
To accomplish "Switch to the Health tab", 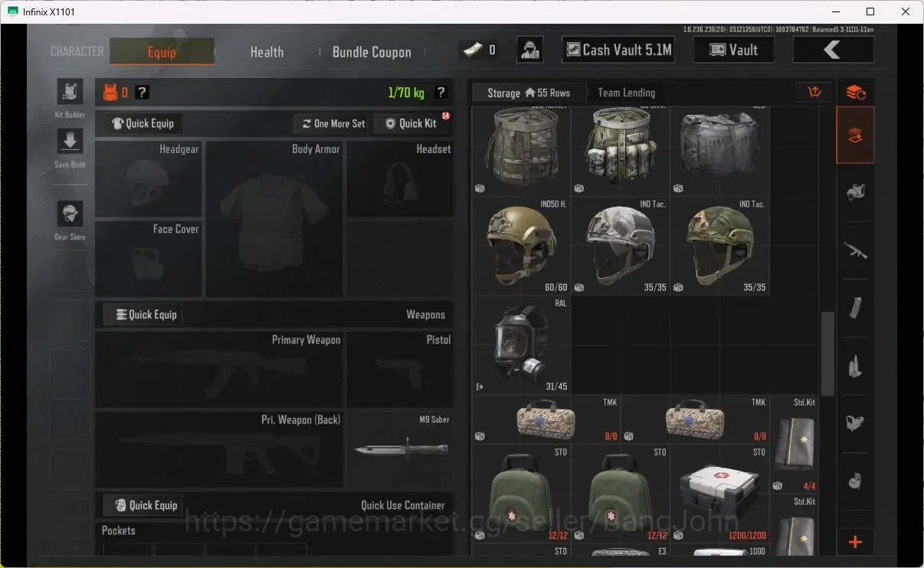I will pos(267,52).
